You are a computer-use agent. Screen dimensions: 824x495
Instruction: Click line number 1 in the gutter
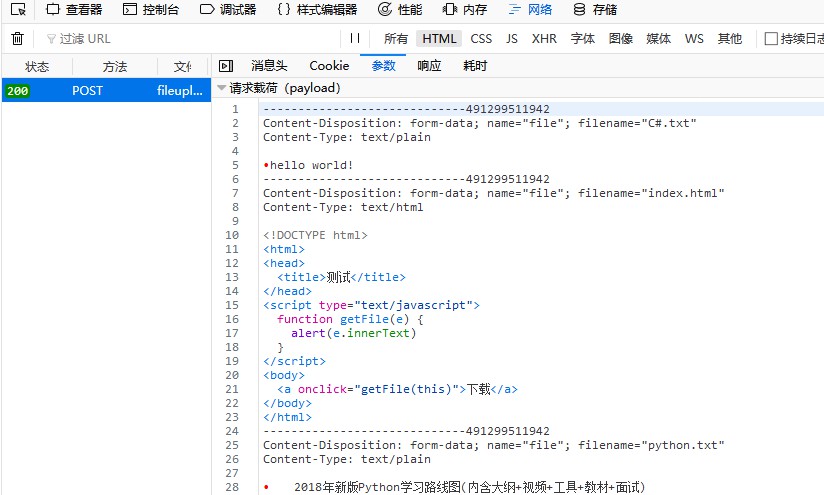pyautogui.click(x=235, y=109)
